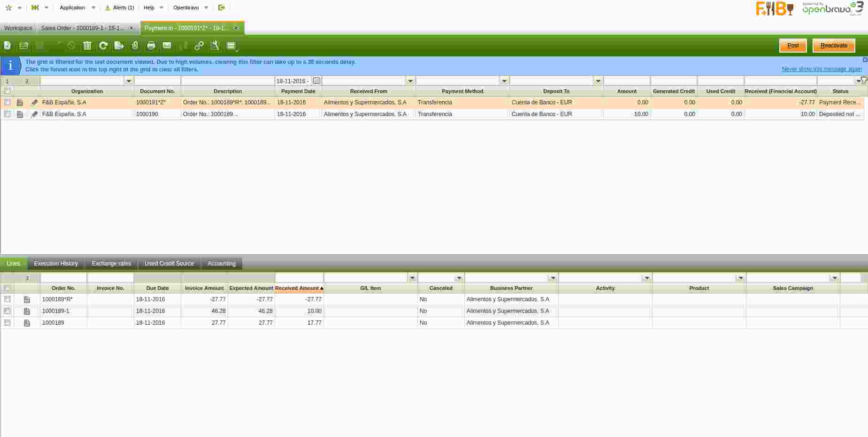
Task: Select the checkbox for line 1000189-1
Action: (7, 311)
